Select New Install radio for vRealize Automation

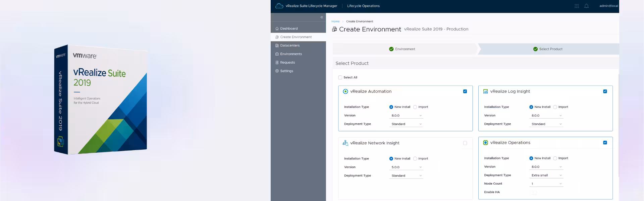pos(391,107)
